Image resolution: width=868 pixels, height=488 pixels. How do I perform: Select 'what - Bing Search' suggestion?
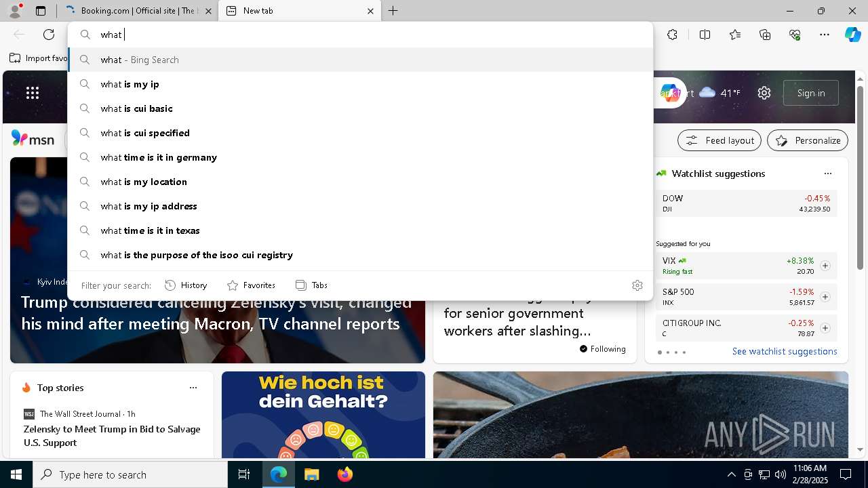coord(360,60)
